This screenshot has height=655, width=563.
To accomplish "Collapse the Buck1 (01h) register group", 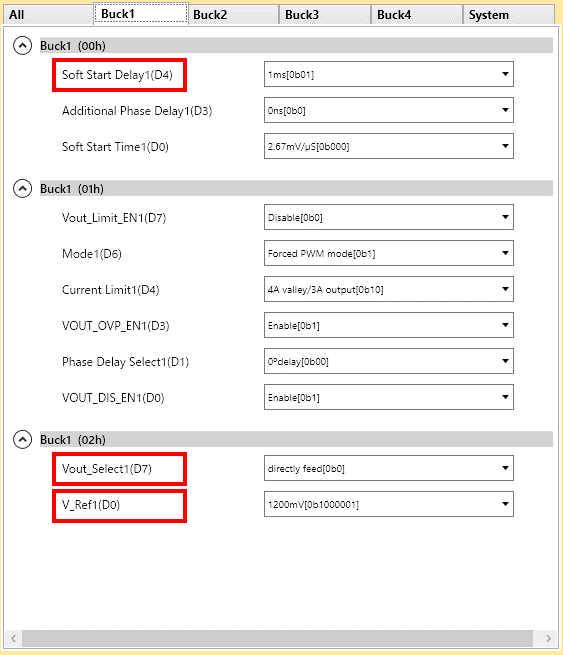I will [x=23, y=189].
